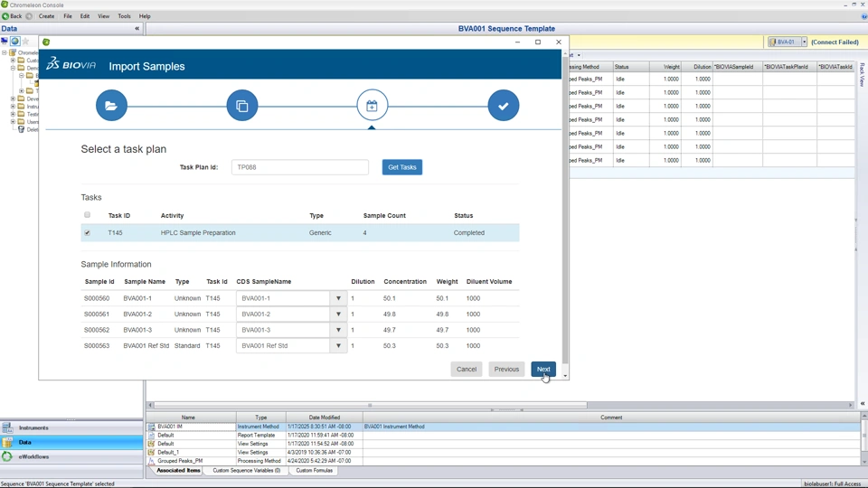
Task: Click the BVA001 Instrument Method comment cell
Action: (611, 427)
